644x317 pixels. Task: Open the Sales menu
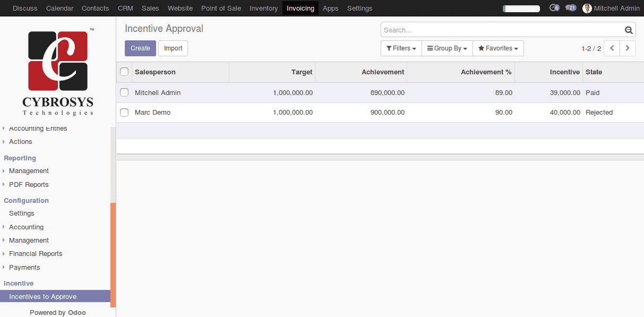[150, 8]
